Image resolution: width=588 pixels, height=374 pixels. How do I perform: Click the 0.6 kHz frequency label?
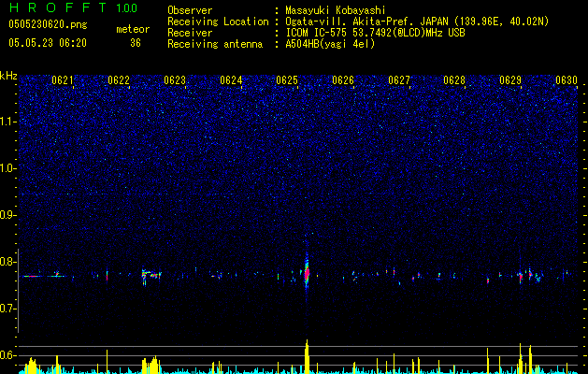pyautogui.click(x=7, y=355)
